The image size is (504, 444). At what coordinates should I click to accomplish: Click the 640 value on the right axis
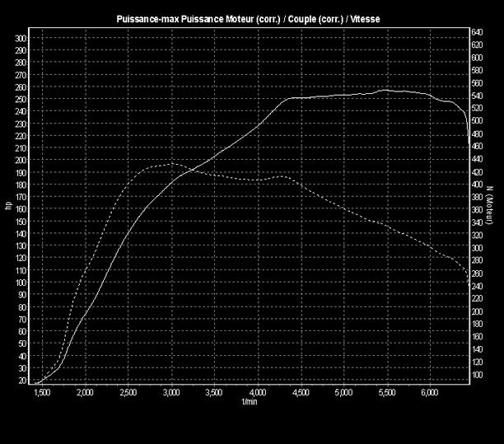(477, 31)
